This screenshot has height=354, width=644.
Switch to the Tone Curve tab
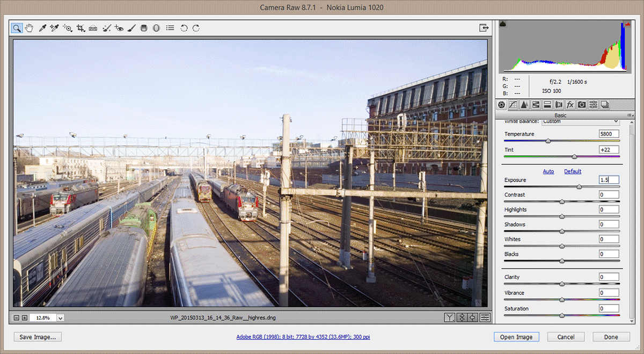click(513, 105)
